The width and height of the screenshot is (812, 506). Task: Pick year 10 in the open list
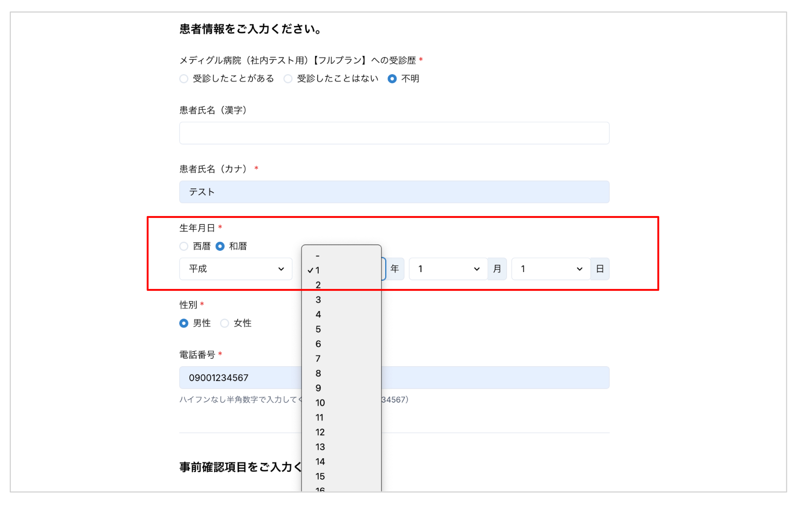pos(320,403)
